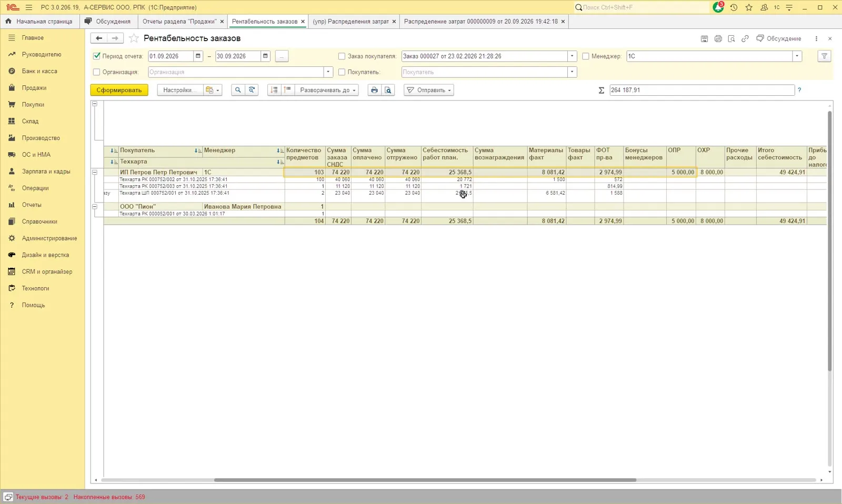Image resolution: width=842 pixels, height=504 pixels.
Task: Focus the Поиск search field in title bar
Action: point(642,7)
